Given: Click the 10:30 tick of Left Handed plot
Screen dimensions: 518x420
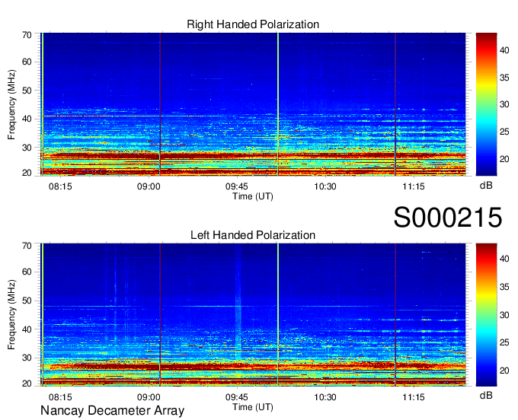Looking at the screenshot, I should (325, 397).
